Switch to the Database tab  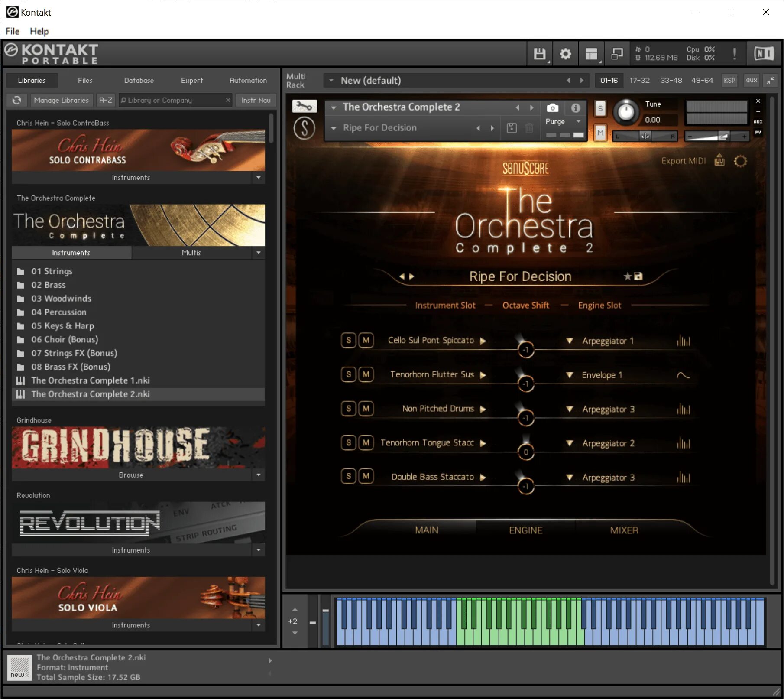coord(139,80)
